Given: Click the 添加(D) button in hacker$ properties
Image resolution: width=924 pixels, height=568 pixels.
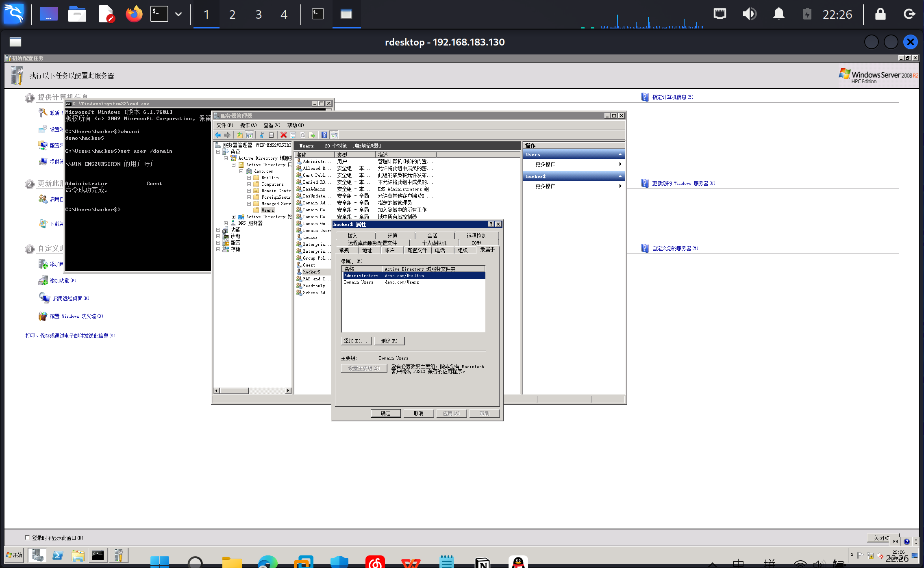Looking at the screenshot, I should pyautogui.click(x=355, y=341).
